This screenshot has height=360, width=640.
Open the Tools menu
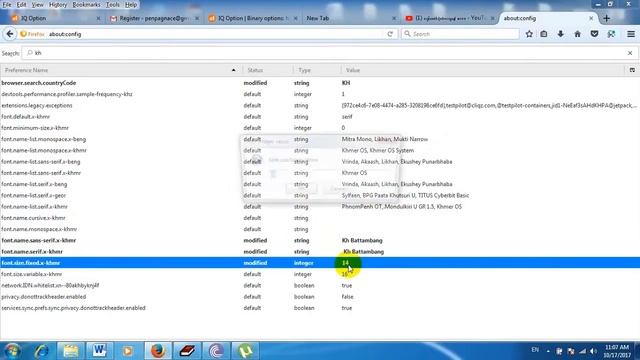coord(113,5)
